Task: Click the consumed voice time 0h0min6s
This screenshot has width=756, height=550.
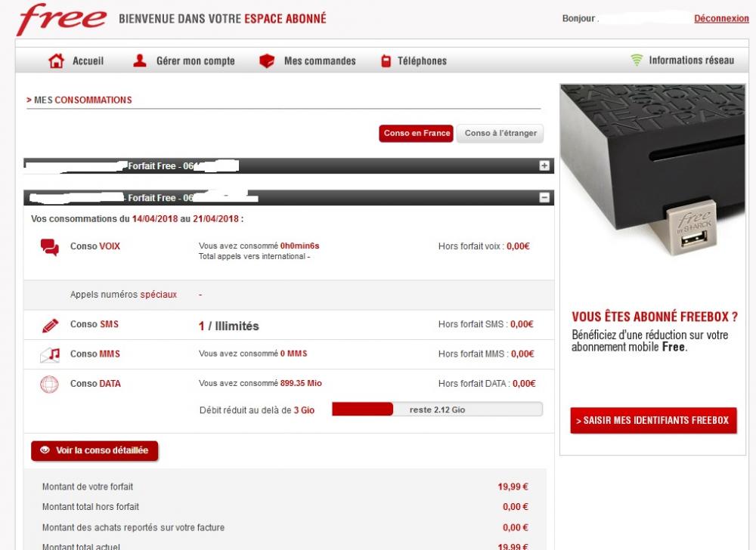Action: [x=300, y=246]
